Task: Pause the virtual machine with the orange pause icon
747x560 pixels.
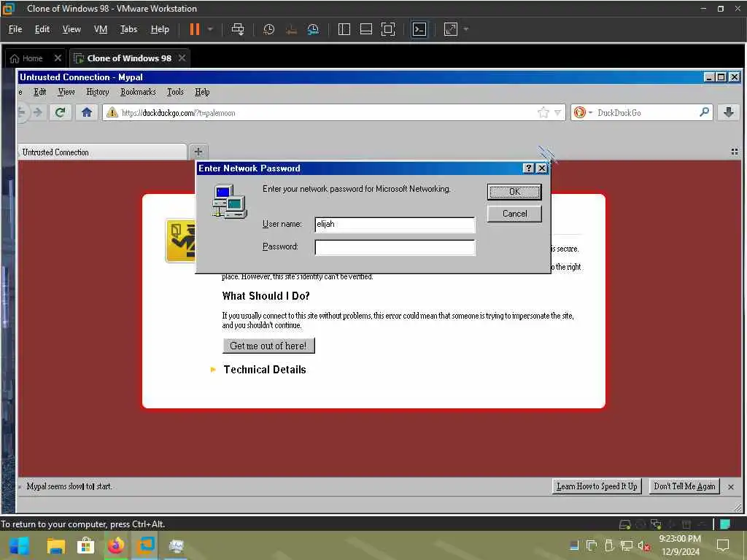Action: [x=194, y=29]
